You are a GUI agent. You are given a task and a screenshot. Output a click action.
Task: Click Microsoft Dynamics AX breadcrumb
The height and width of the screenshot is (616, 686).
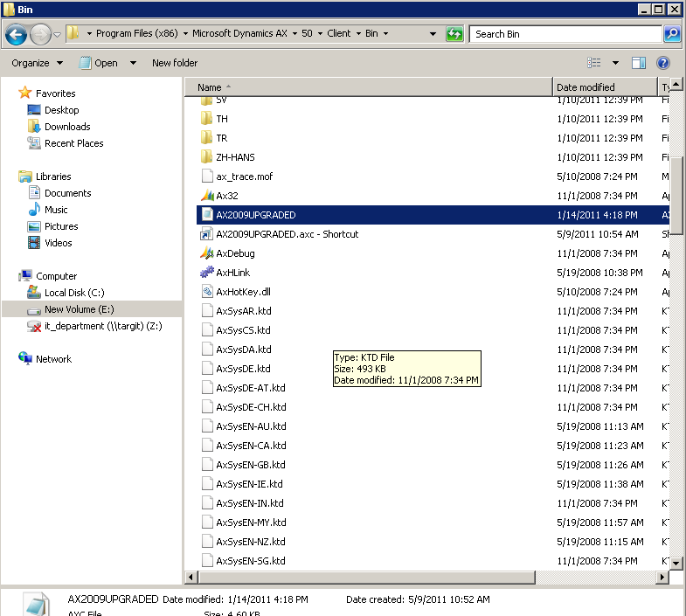[239, 34]
